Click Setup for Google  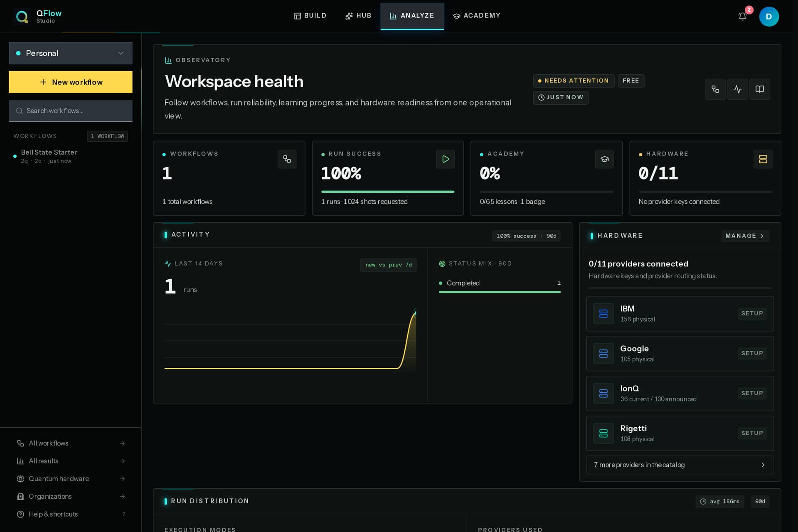[752, 353]
